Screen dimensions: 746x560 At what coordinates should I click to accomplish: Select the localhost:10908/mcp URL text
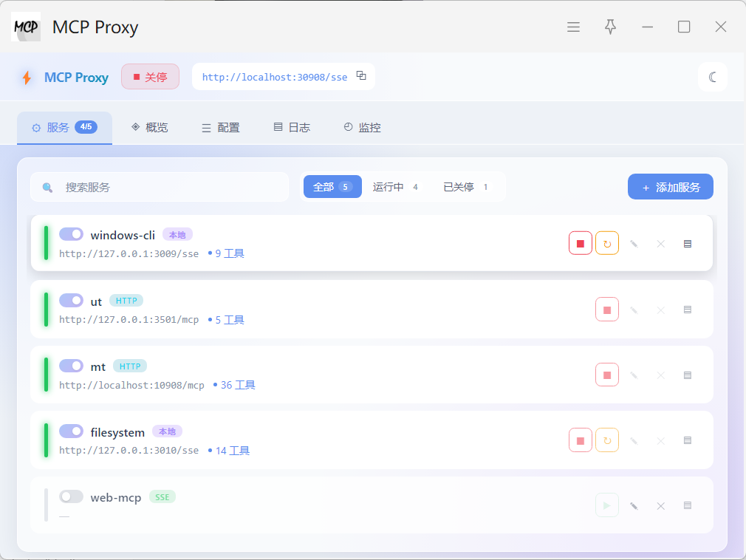(x=131, y=385)
